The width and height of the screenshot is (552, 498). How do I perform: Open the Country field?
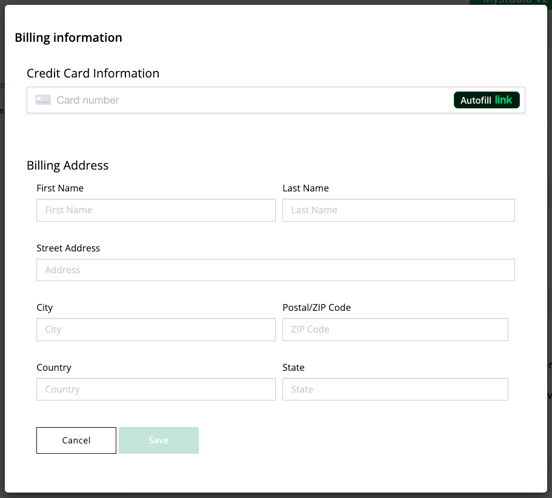tap(156, 389)
